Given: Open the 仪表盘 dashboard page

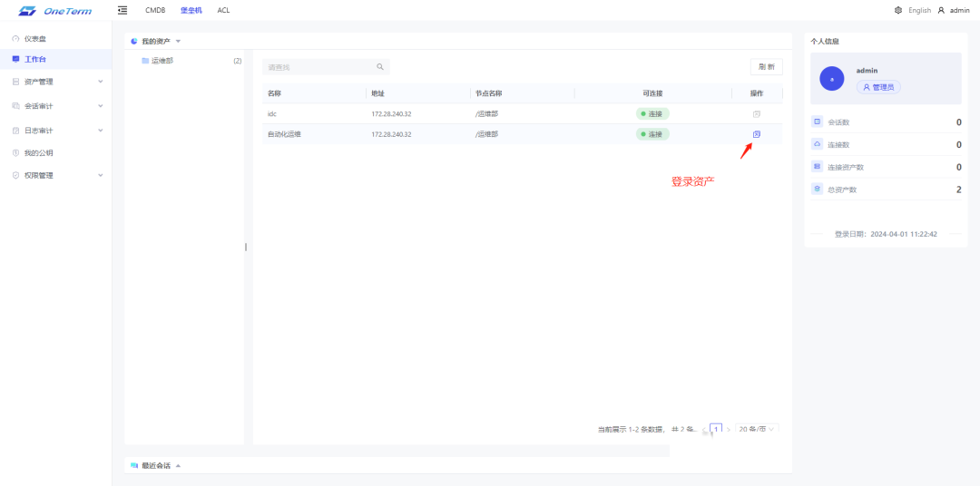Looking at the screenshot, I should tap(35, 39).
